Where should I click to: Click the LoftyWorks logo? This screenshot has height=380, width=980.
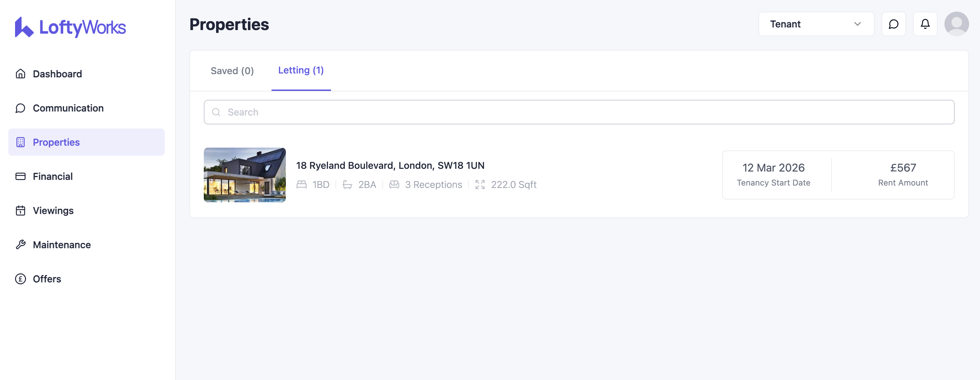point(70,27)
